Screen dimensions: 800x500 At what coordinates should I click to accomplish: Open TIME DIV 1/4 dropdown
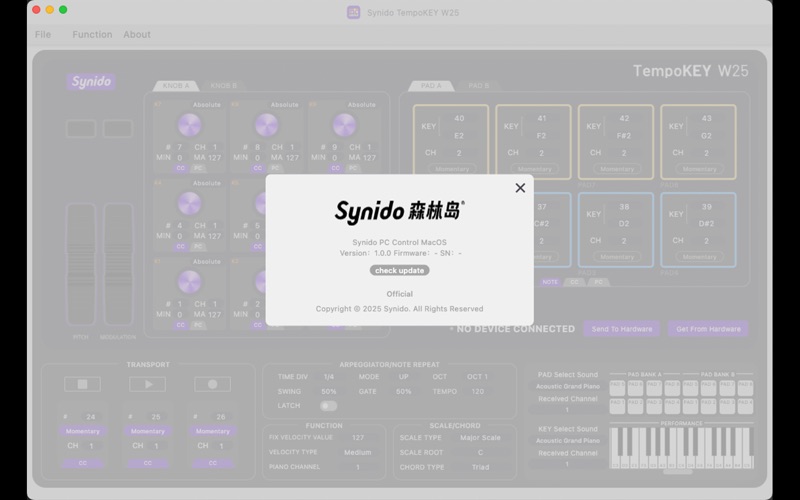329,377
